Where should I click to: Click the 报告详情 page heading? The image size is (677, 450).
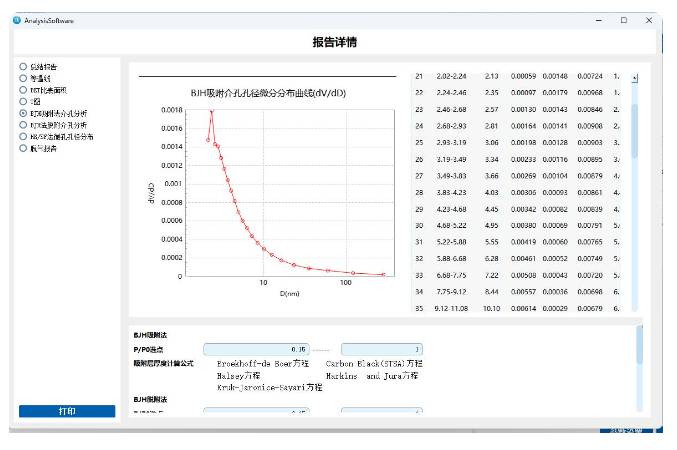tap(335, 42)
